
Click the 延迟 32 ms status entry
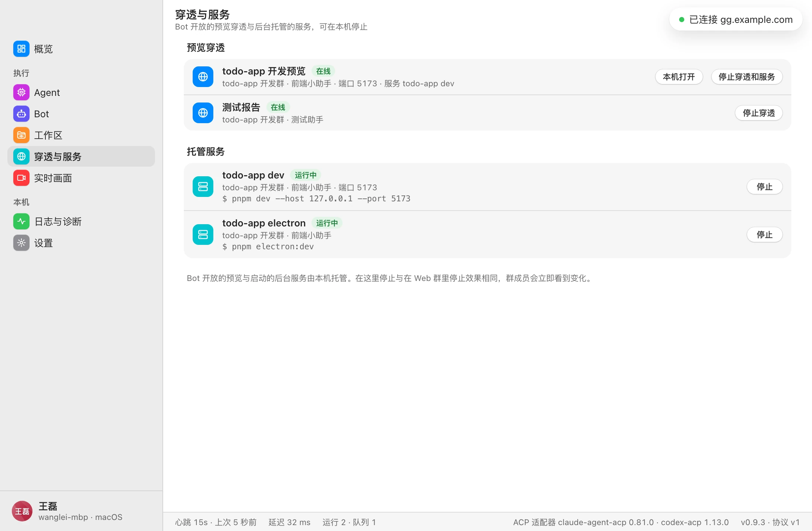[289, 522]
